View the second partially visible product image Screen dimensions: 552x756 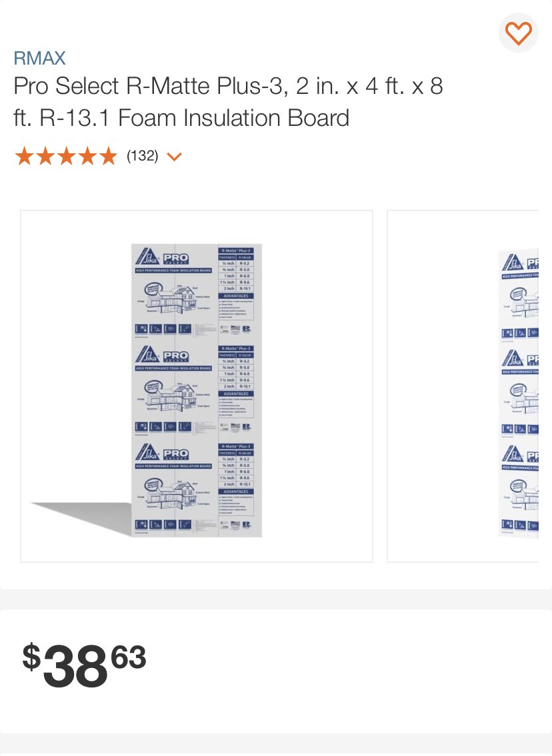(x=463, y=386)
